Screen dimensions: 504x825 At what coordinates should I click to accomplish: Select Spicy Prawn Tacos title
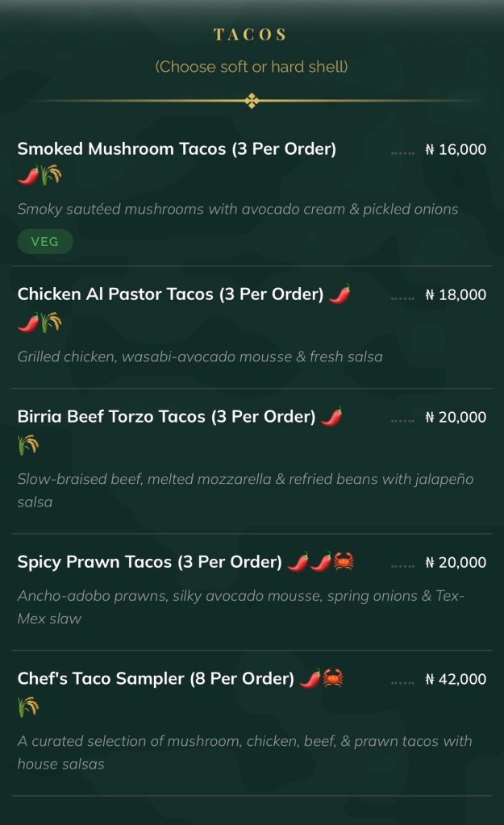149,562
